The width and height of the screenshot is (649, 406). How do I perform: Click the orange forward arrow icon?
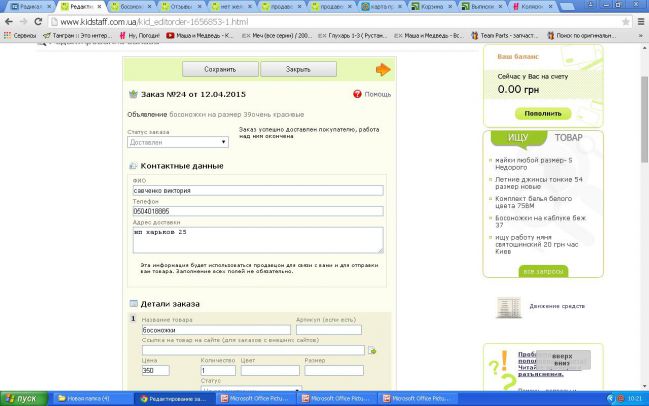383,69
